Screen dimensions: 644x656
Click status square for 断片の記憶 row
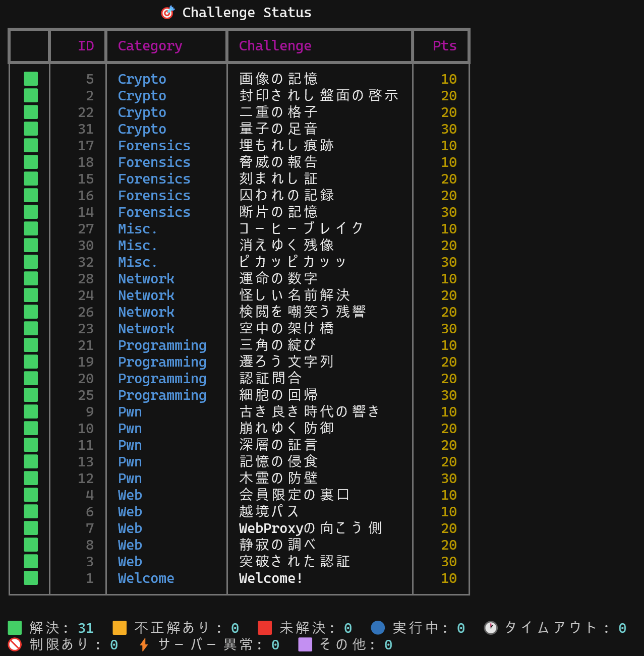point(31,212)
